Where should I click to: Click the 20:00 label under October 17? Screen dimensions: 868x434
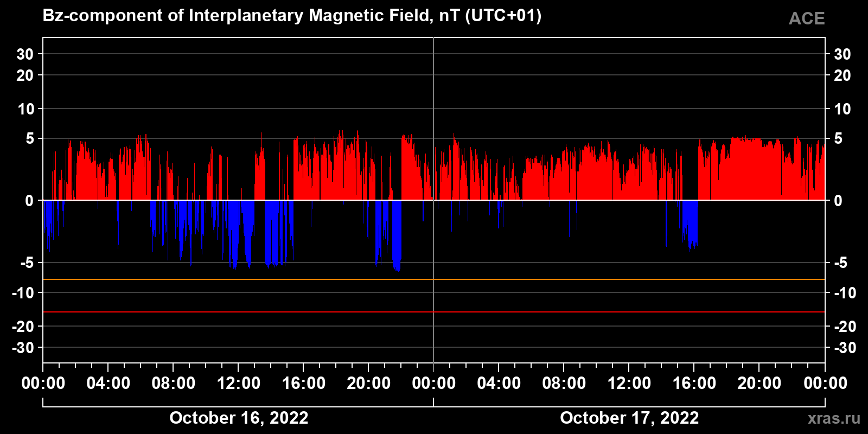click(759, 384)
